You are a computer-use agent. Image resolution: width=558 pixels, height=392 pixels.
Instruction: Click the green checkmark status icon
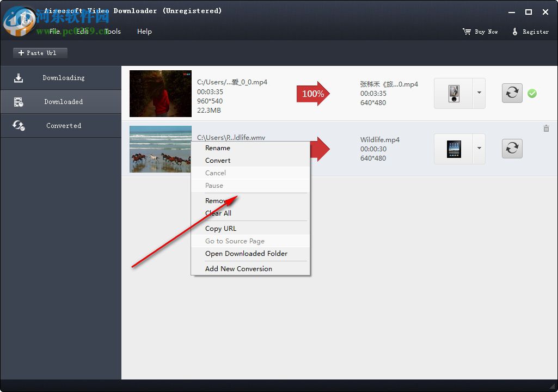point(532,93)
